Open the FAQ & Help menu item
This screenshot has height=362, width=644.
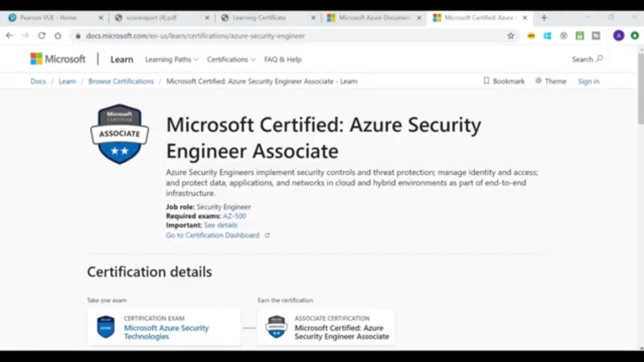[283, 59]
